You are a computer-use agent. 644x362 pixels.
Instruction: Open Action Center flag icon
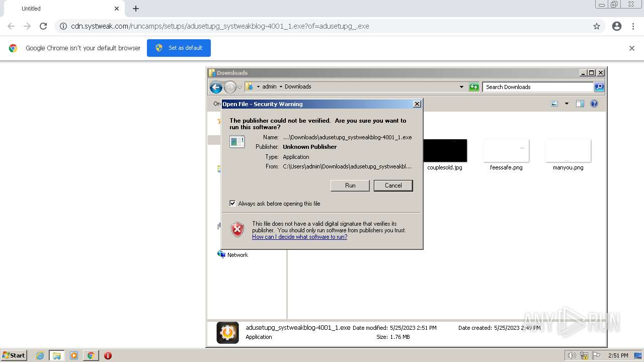[596, 355]
